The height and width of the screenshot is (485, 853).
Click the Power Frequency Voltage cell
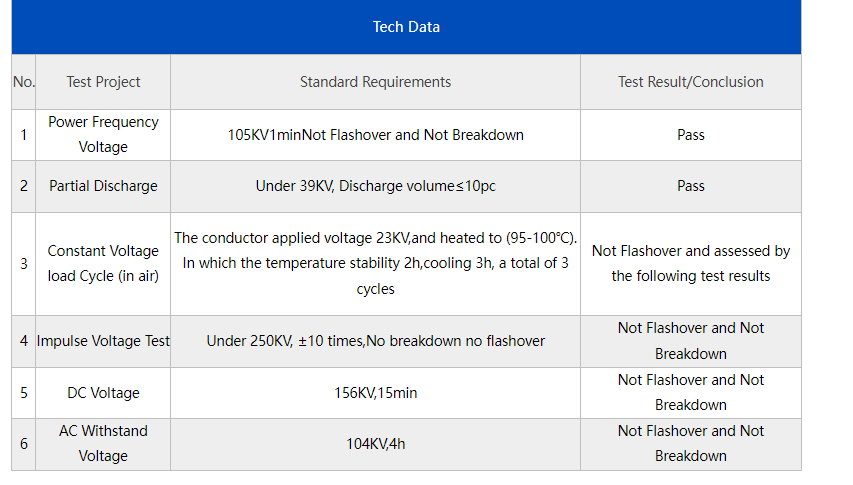[103, 135]
